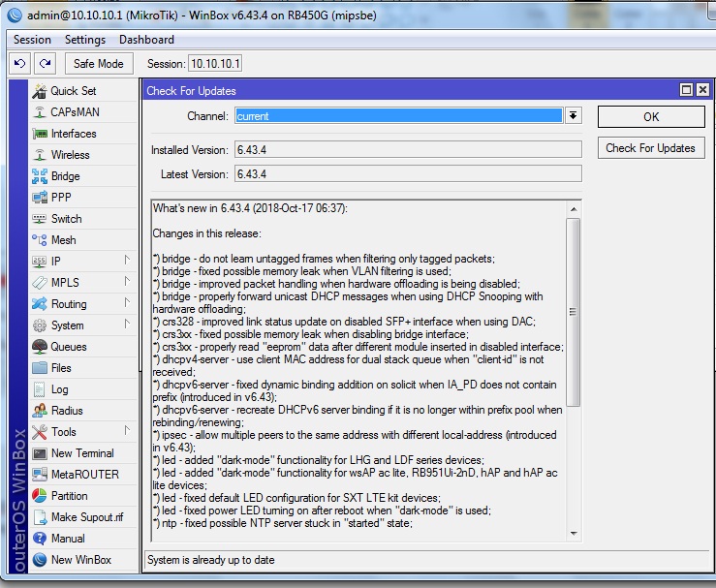The height and width of the screenshot is (588, 716).
Task: Click the changelog scrollbar thumb
Action: [x=573, y=312]
